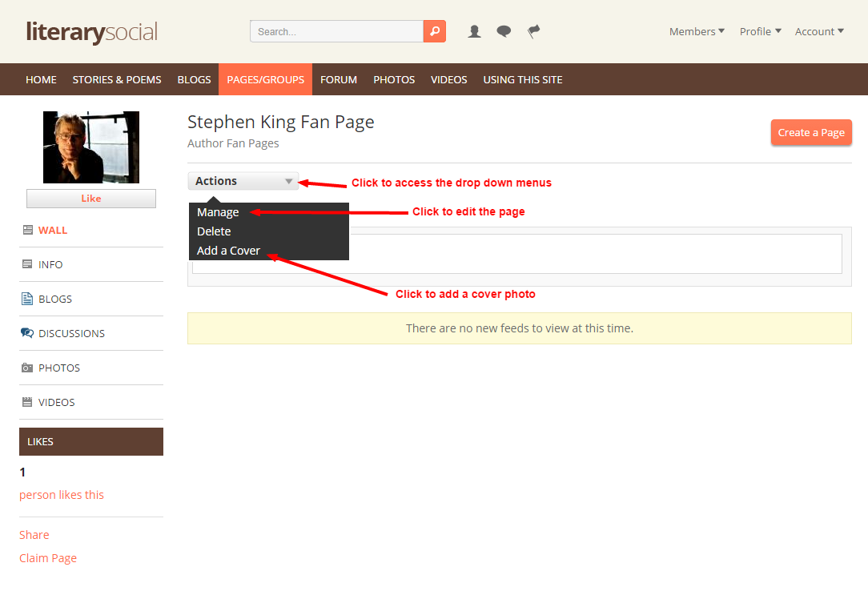Click the Discussions chat icon

pyautogui.click(x=27, y=332)
